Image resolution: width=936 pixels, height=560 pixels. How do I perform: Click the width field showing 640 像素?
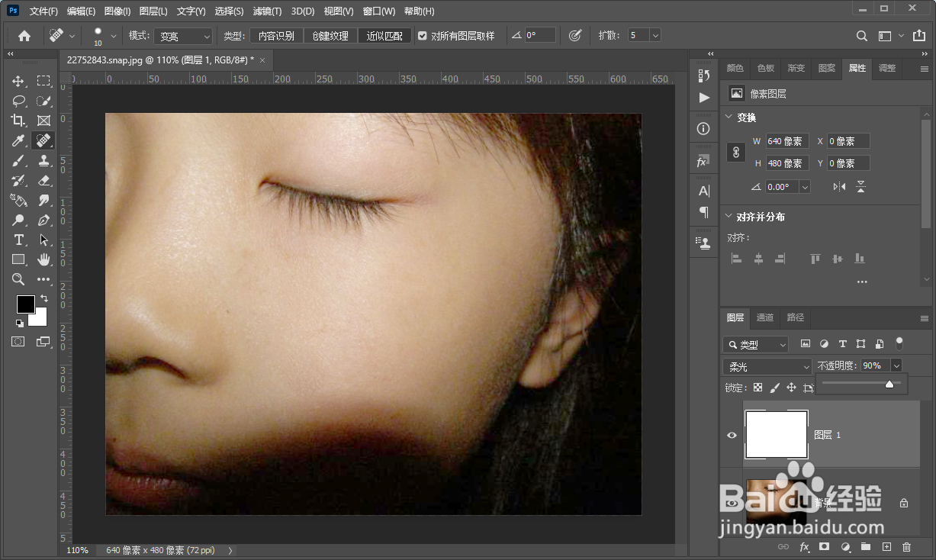tap(786, 141)
